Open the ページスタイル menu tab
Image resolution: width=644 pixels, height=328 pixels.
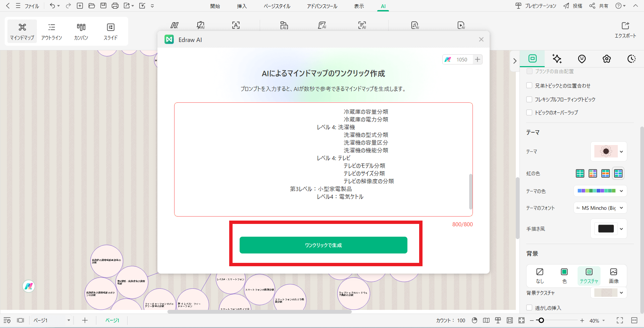click(x=277, y=6)
